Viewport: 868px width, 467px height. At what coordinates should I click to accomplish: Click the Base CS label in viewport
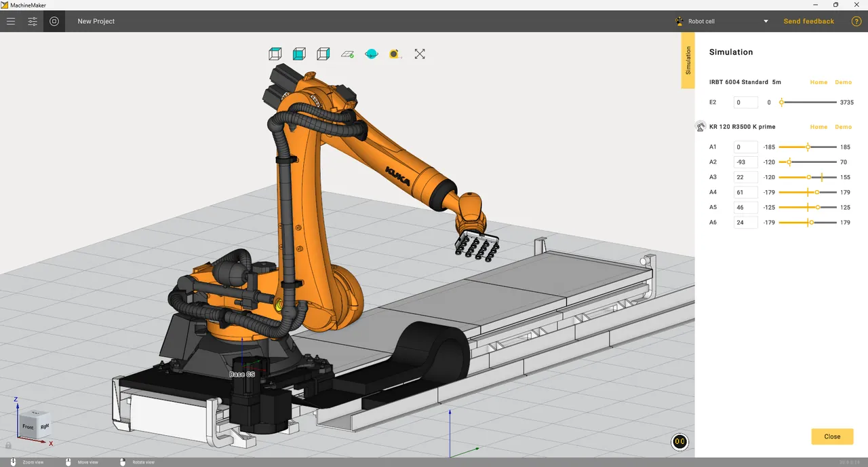tap(242, 375)
